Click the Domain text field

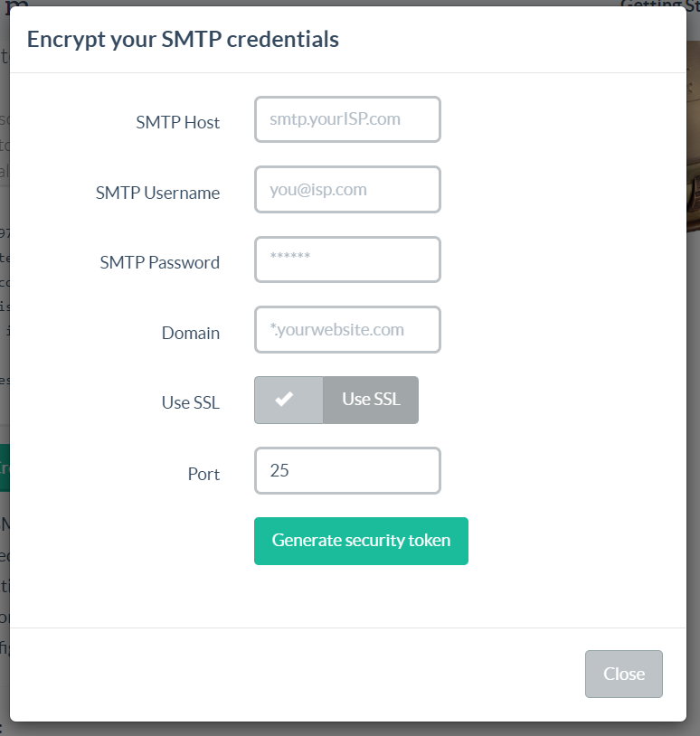(347, 329)
